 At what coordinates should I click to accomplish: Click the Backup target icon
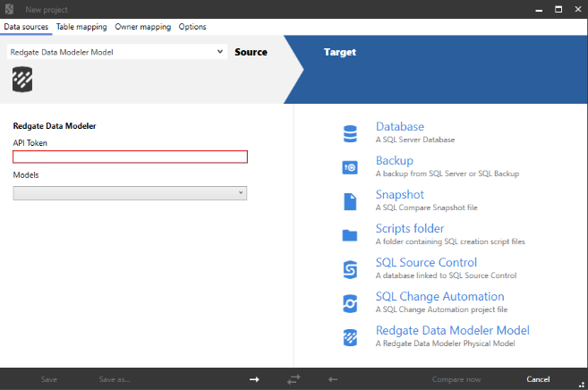350,167
